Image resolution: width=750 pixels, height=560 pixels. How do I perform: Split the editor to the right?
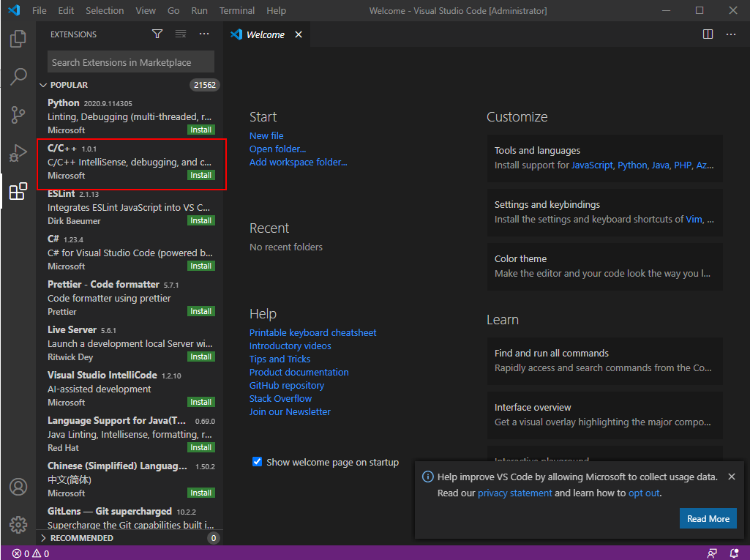click(708, 34)
